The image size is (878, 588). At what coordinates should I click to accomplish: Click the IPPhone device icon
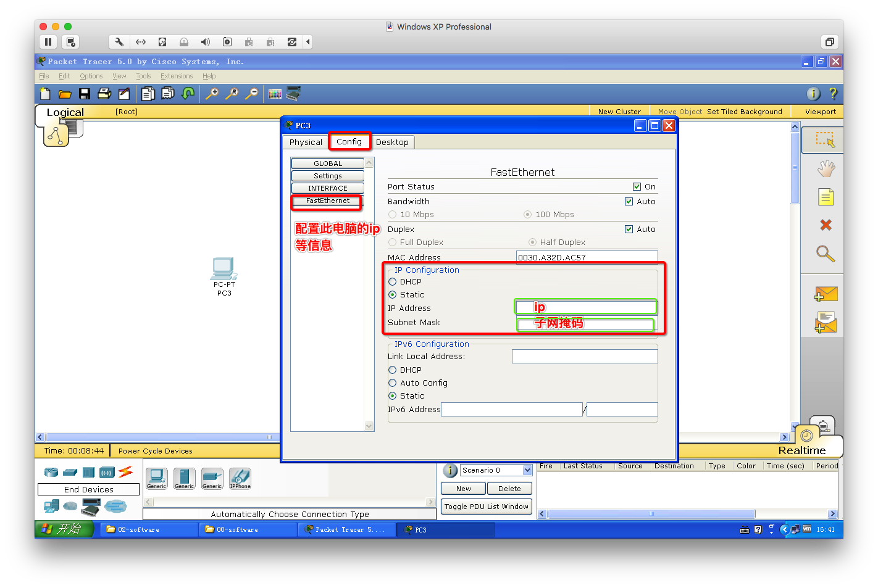[240, 478]
